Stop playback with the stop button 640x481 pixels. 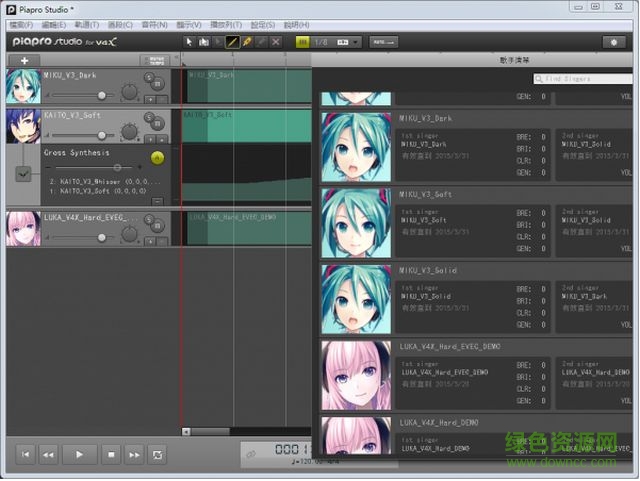(112, 454)
